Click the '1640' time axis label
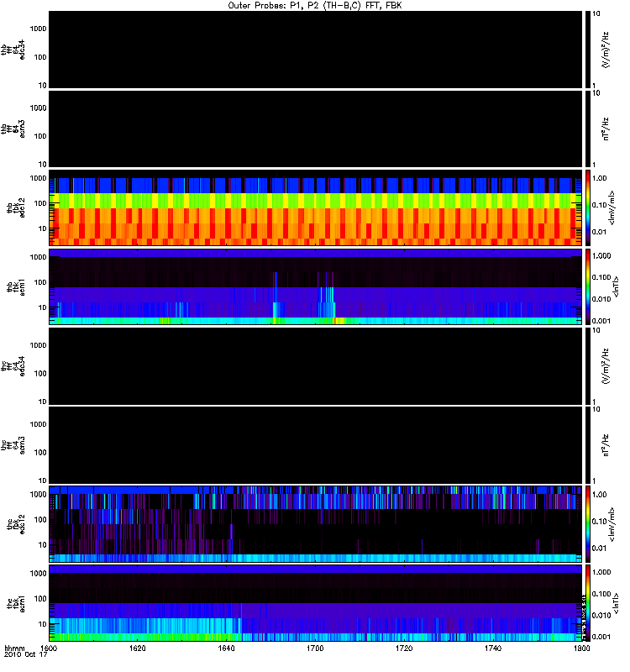Viewport: 630px width, 672px height. (226, 648)
